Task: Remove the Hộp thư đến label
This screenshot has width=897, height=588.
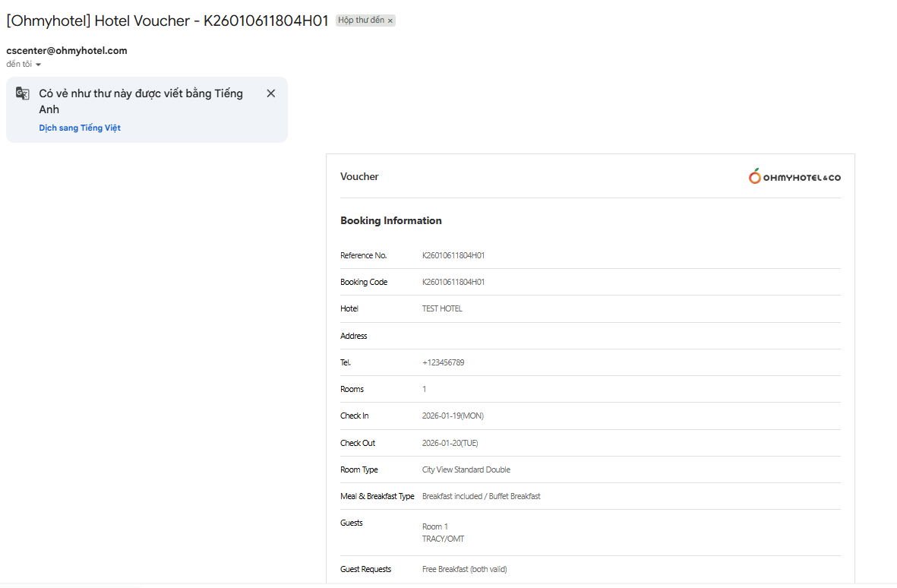Action: tap(390, 21)
